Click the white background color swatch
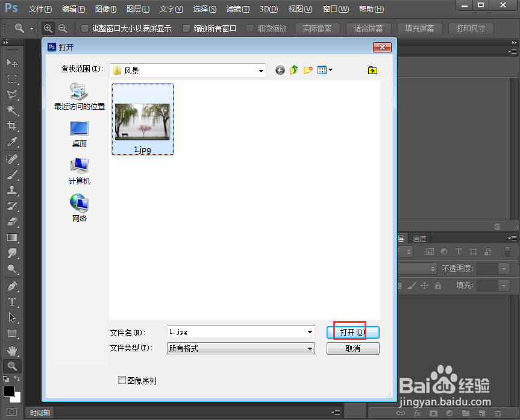 [x=17, y=398]
